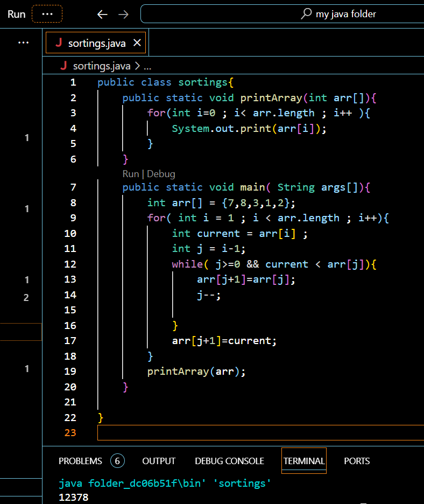Image resolution: width=424 pixels, height=504 pixels.
Task: Click line number 7 in gutter
Action: [73, 187]
